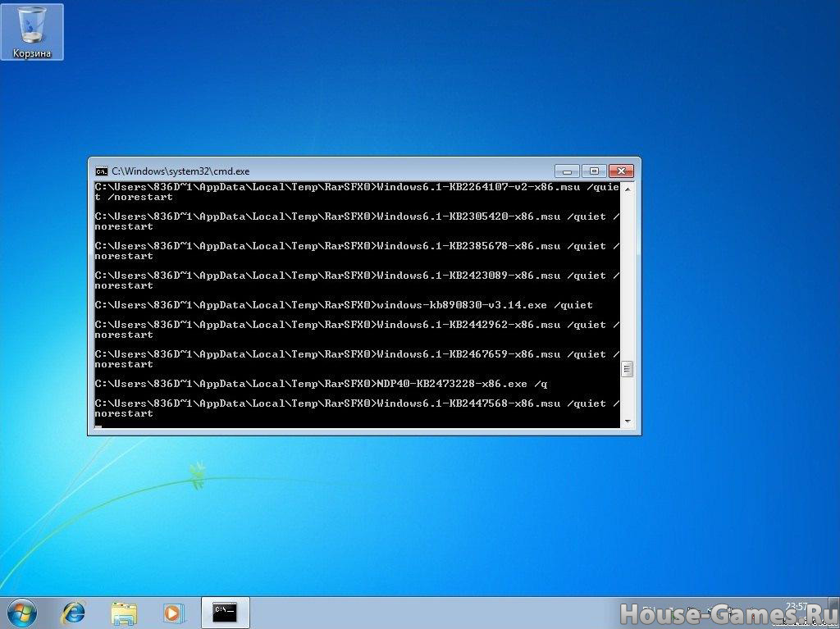Screen dimensions: 840x629
Task: Click the line with KB2385678-x86.msu
Action: pos(357,251)
